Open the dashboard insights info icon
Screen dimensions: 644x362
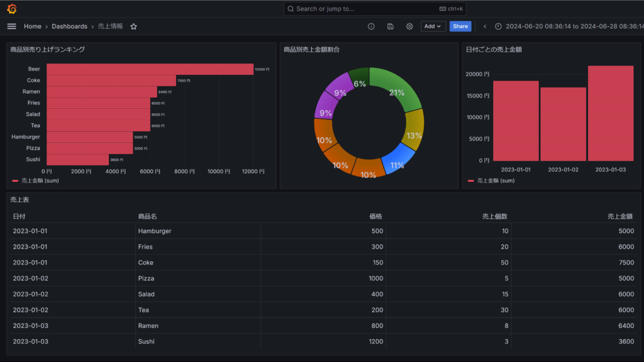[371, 26]
